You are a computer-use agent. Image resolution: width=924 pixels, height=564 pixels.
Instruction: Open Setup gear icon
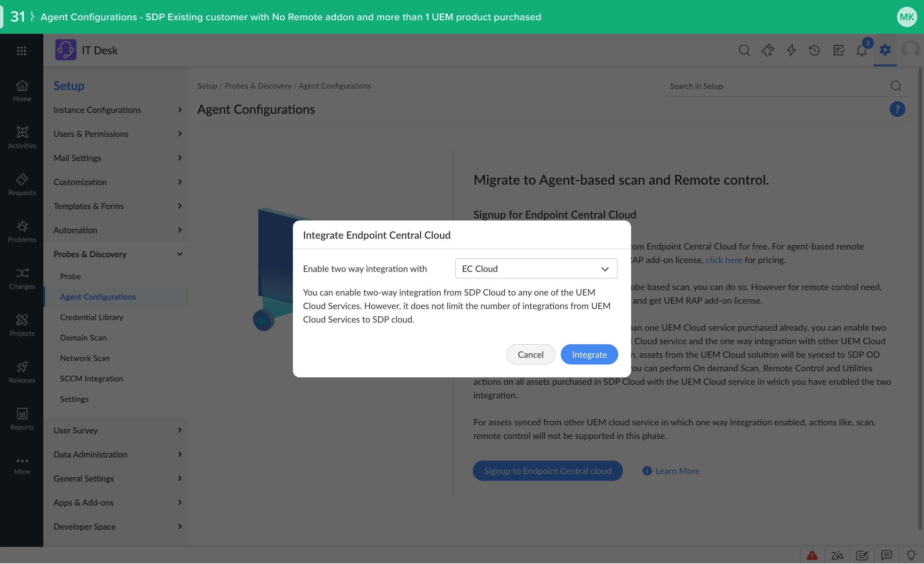tap(885, 50)
